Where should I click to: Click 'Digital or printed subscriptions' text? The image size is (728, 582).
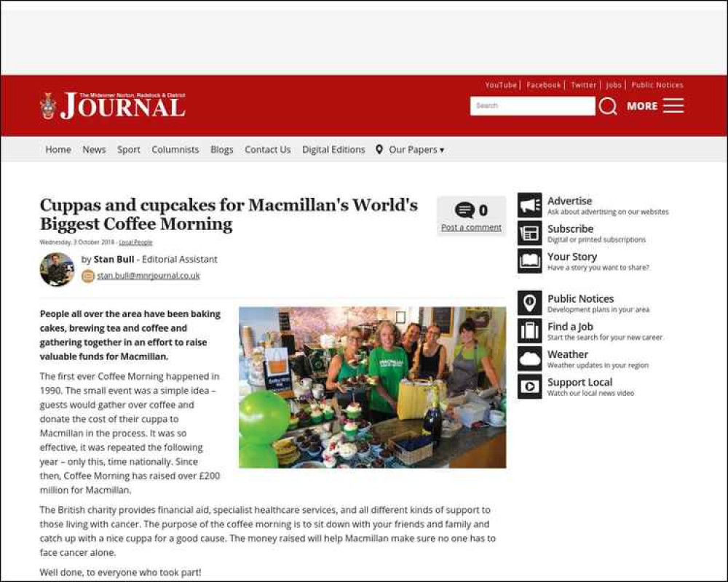tap(597, 240)
